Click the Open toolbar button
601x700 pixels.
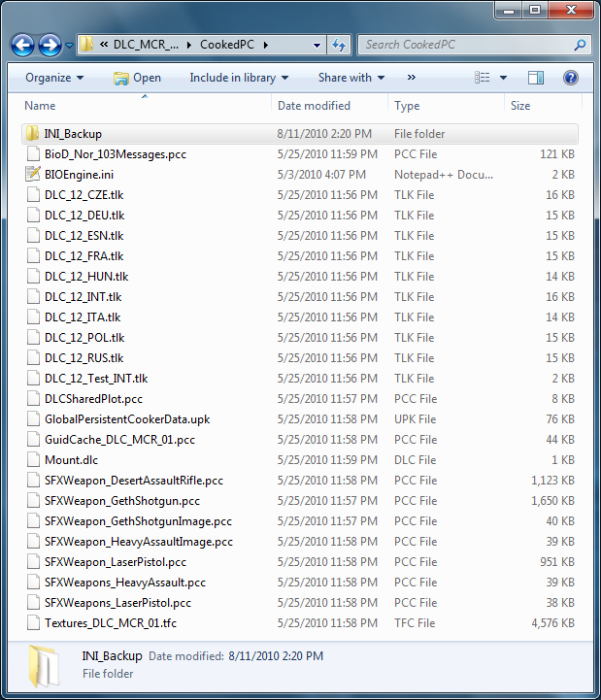[x=137, y=78]
